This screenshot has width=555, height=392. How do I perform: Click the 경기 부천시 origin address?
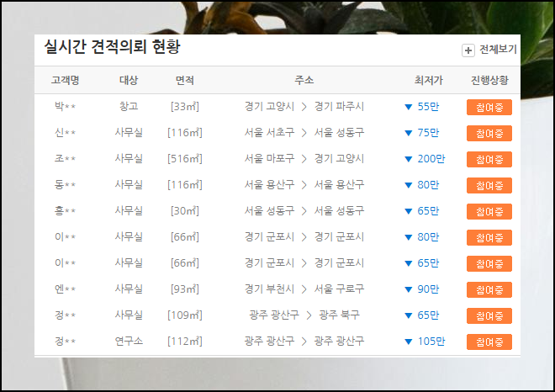point(269,289)
